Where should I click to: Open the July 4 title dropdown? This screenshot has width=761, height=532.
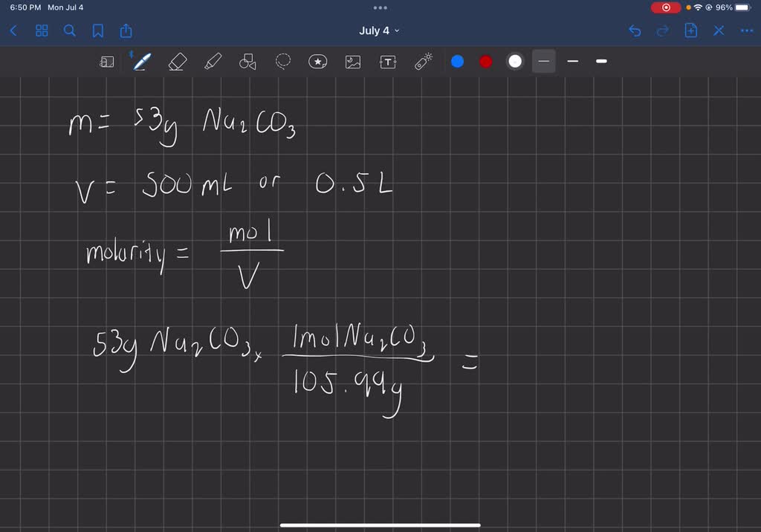point(380,30)
